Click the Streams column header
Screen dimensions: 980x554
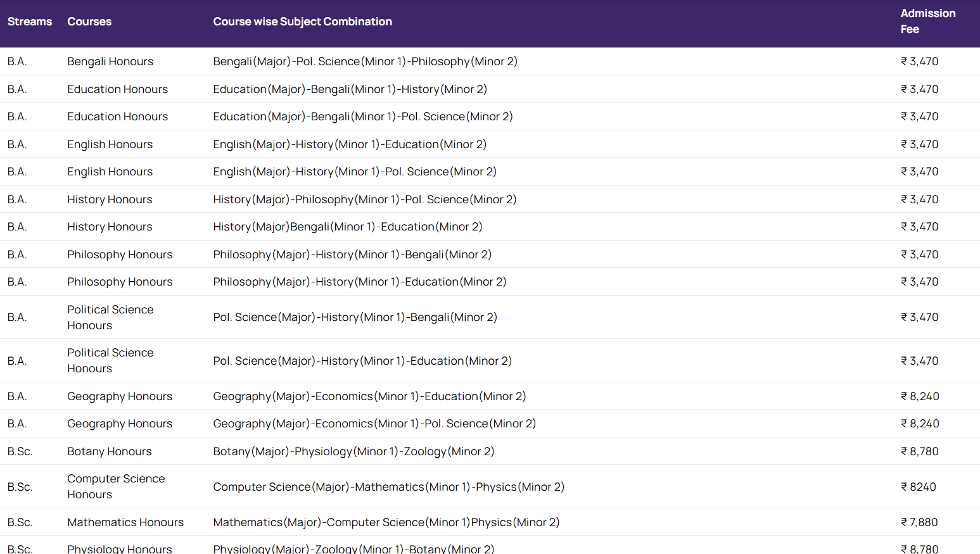30,22
